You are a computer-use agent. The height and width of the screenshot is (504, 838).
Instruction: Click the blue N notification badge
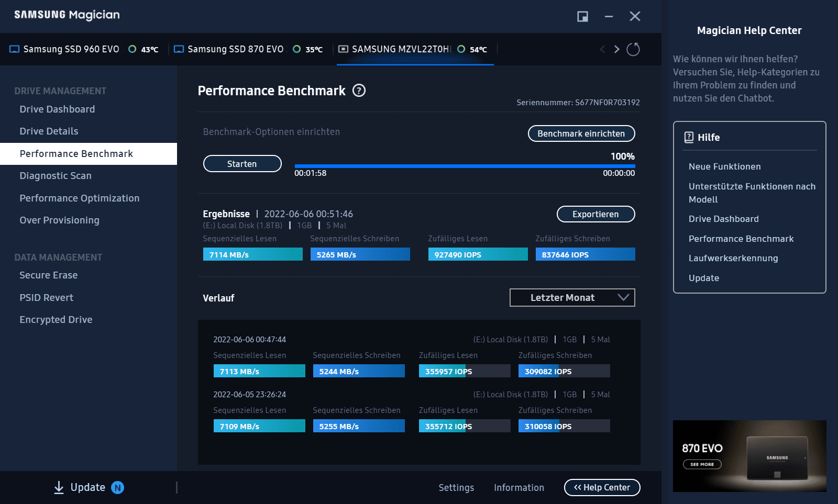pos(118,488)
